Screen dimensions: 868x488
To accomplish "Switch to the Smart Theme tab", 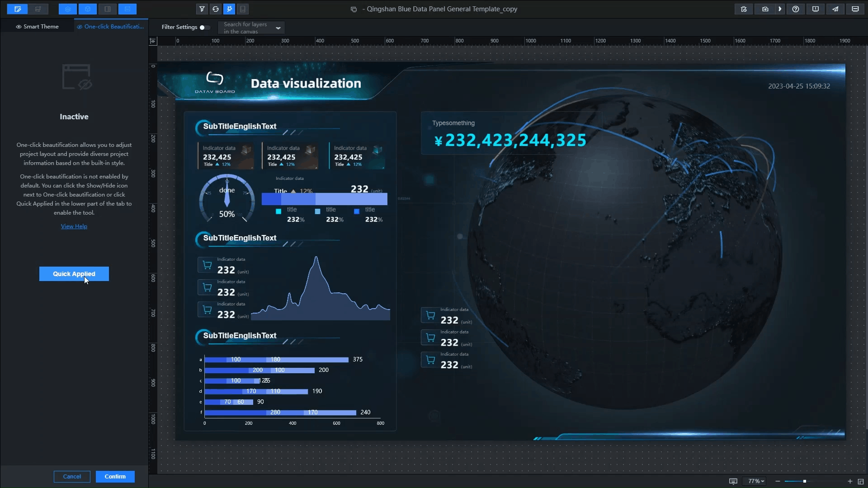I will pyautogui.click(x=37, y=27).
